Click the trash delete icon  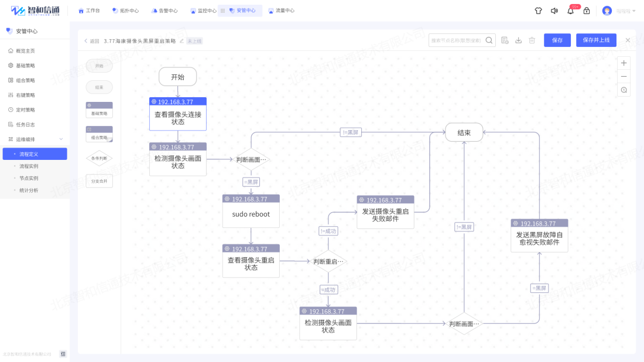click(532, 40)
